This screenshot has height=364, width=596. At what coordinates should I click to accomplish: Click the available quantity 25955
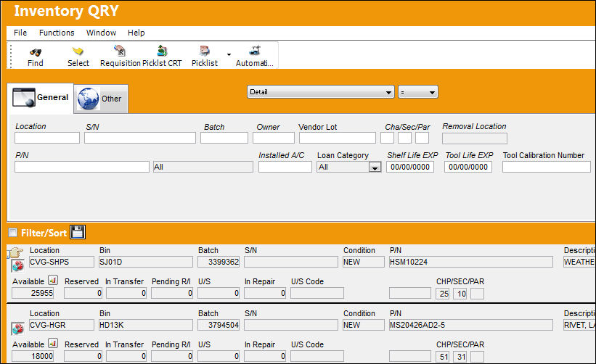[x=33, y=293]
